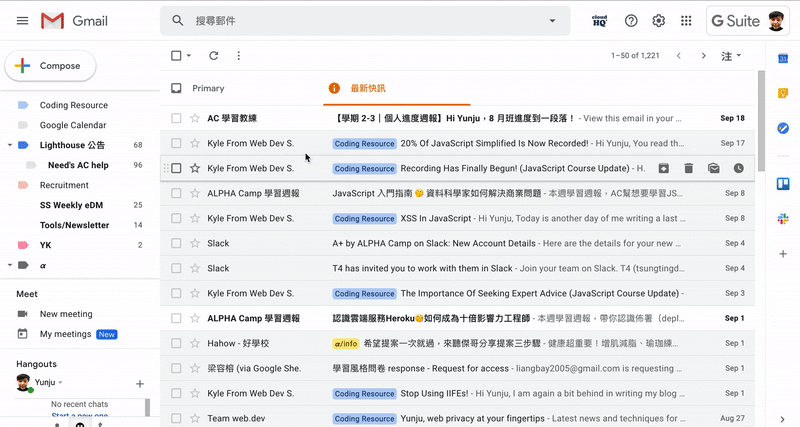Click the refresh icon in the mail toolbar
800x427 pixels.
(x=213, y=56)
